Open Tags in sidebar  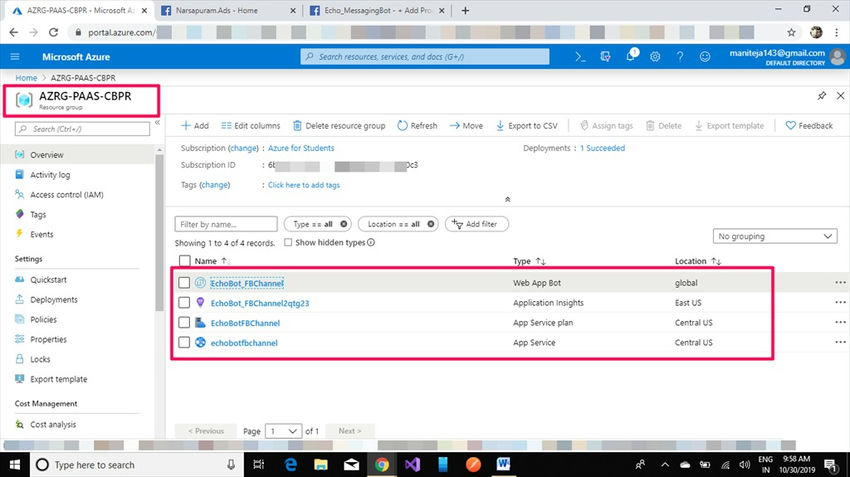click(x=38, y=215)
